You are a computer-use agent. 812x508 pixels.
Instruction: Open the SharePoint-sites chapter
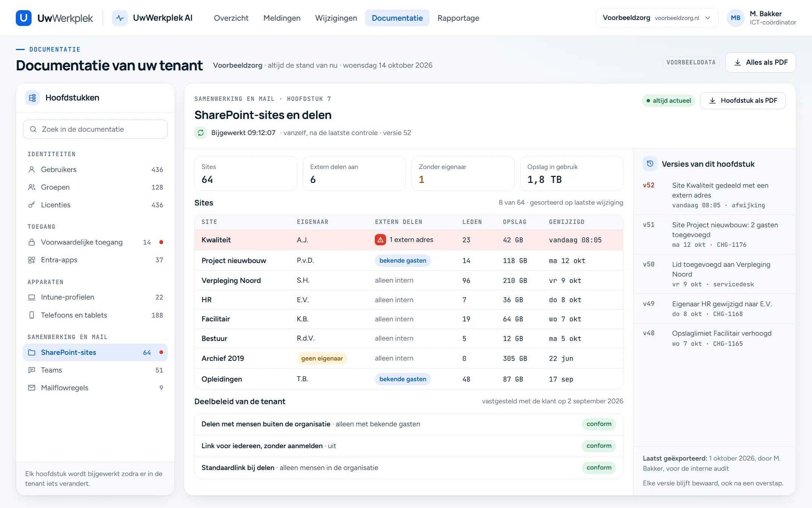(x=95, y=352)
